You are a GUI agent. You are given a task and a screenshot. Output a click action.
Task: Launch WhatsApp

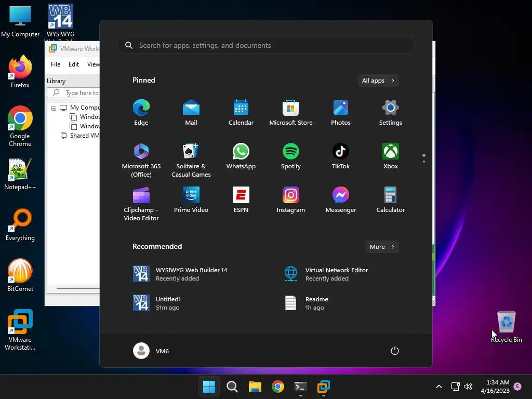(x=241, y=156)
